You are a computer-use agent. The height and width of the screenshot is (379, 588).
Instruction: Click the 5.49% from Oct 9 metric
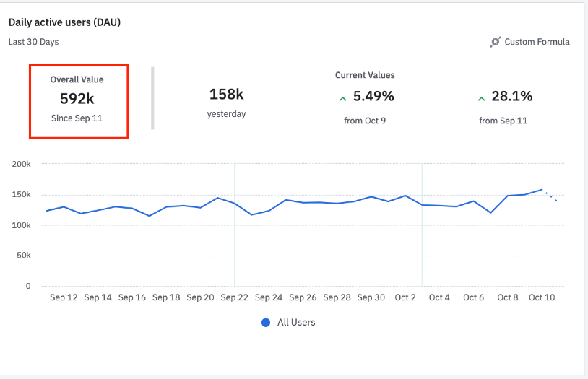(373, 96)
